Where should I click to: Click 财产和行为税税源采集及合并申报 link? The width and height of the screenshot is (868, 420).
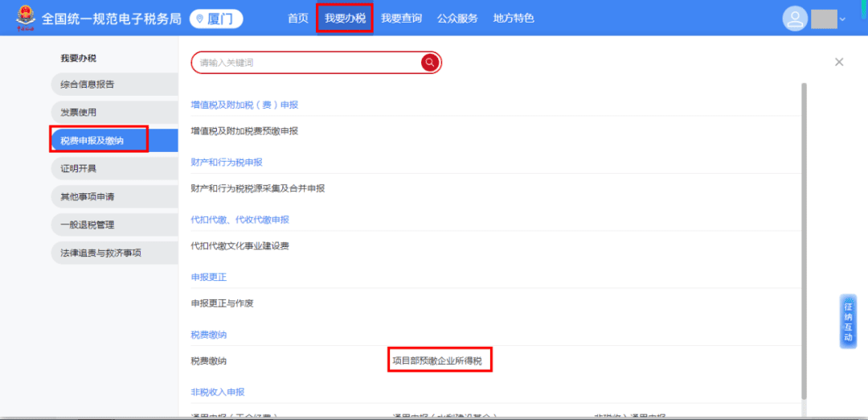coord(257,188)
